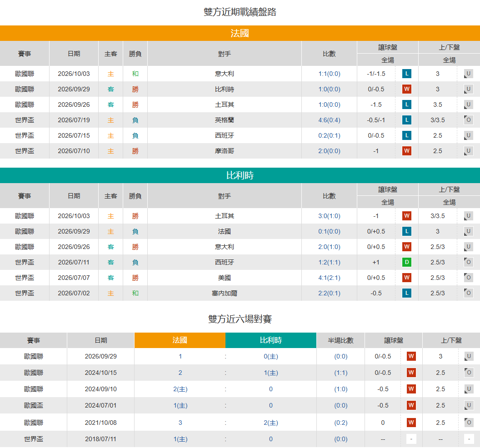Viewport: 480px width, 448px height.
Task: Click the U over/under badge in France's 土耳其 row
Action: pos(468,105)
